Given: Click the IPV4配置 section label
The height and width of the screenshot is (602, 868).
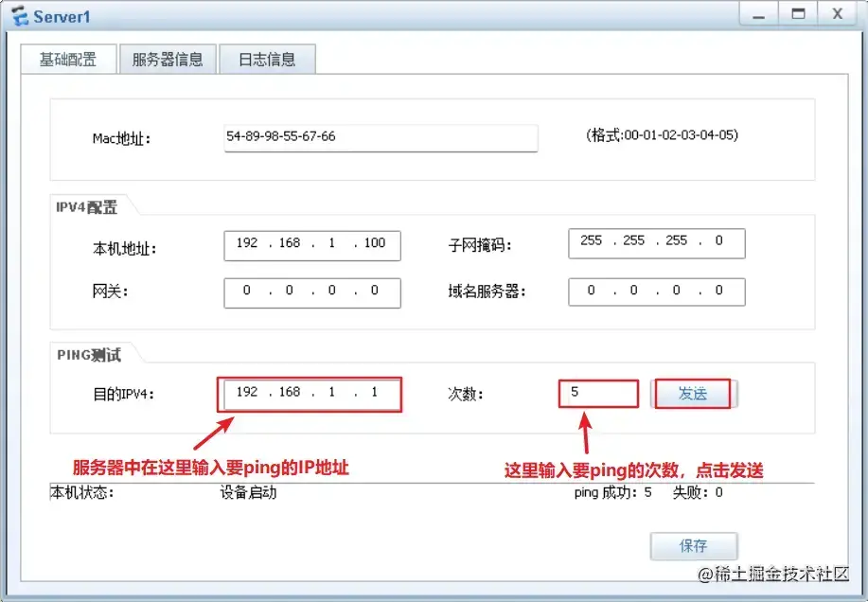Looking at the screenshot, I should [86, 207].
